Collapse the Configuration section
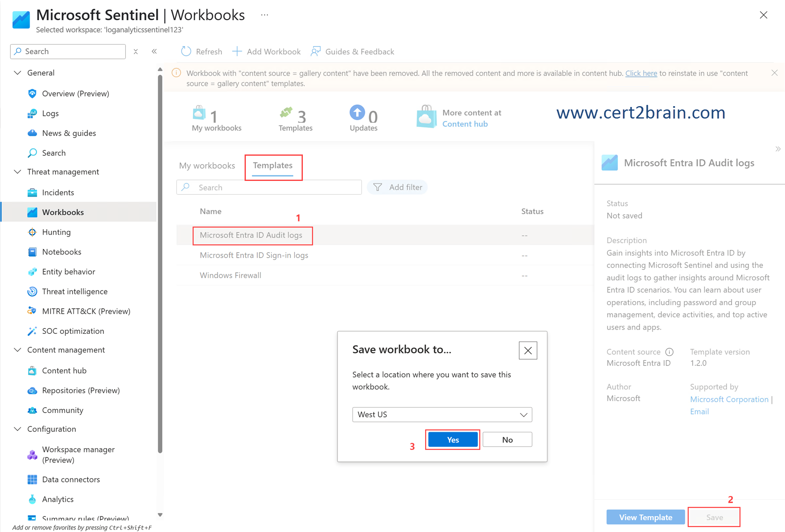Image resolution: width=785 pixels, height=532 pixels. coord(17,429)
